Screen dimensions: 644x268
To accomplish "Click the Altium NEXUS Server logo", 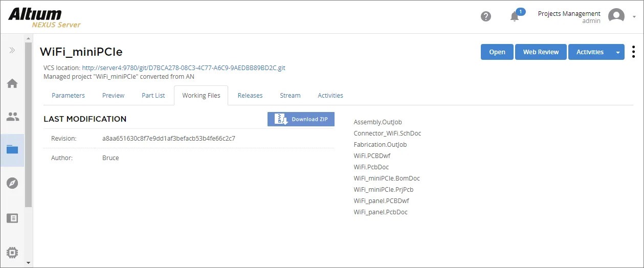I will tap(45, 17).
